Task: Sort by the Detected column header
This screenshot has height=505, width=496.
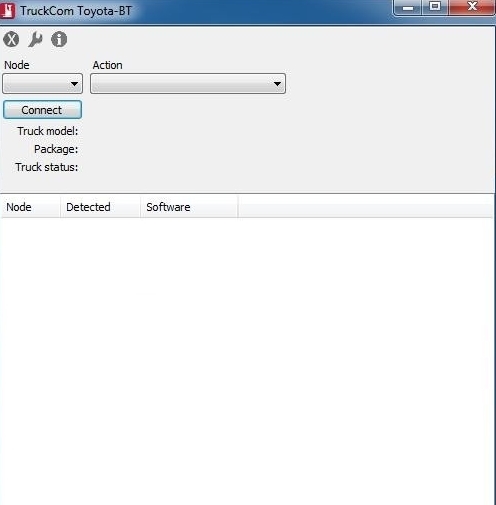Action: (100, 207)
